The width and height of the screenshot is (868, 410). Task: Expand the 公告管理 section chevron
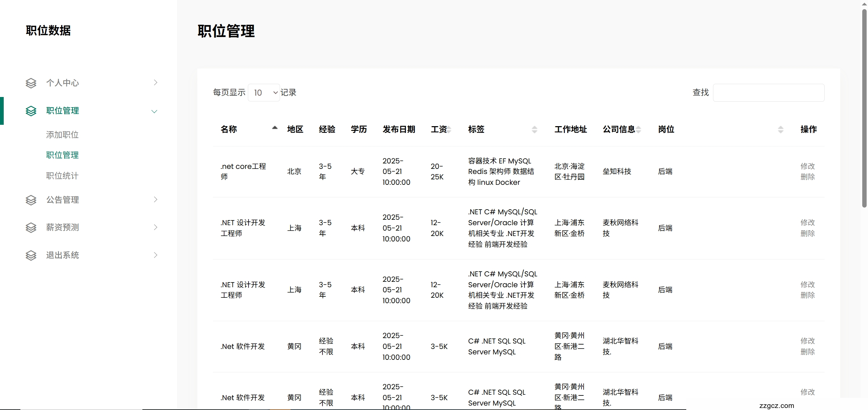[156, 200]
